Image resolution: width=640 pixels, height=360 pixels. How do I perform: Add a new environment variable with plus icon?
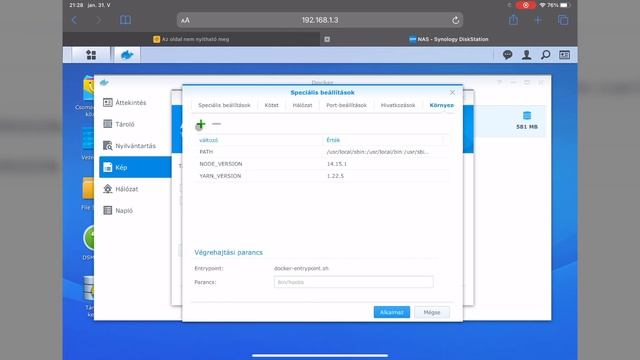point(200,124)
